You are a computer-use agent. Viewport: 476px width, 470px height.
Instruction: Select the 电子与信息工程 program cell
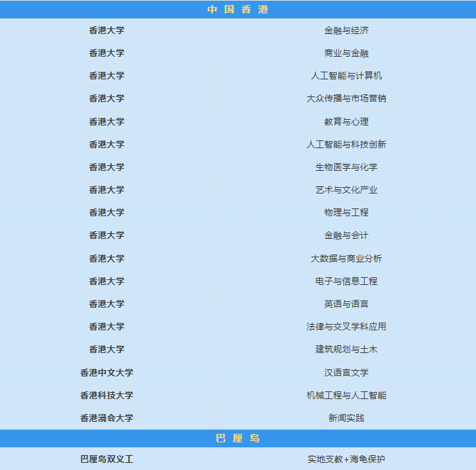click(346, 281)
